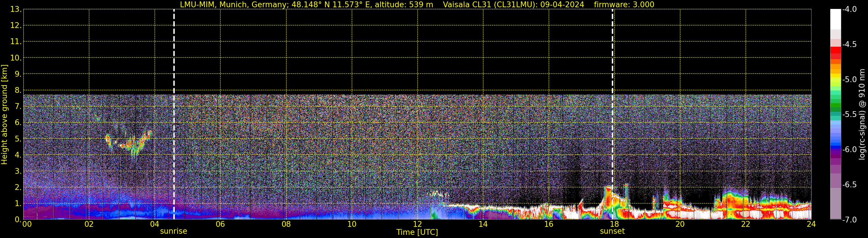The width and height of the screenshot is (868, 238).
Task: Click the height axis tick '2.'
Action: [x=18, y=187]
